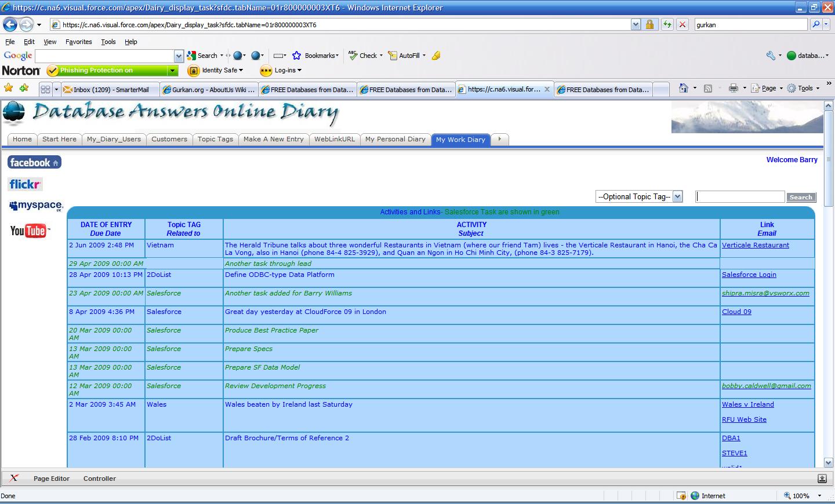Click the Controller button

[100, 479]
